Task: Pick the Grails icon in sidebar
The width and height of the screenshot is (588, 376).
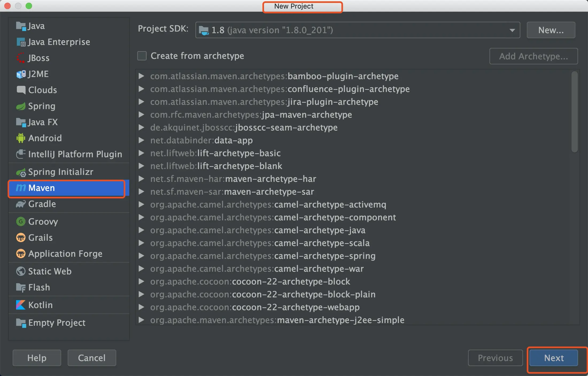Action: click(x=21, y=237)
